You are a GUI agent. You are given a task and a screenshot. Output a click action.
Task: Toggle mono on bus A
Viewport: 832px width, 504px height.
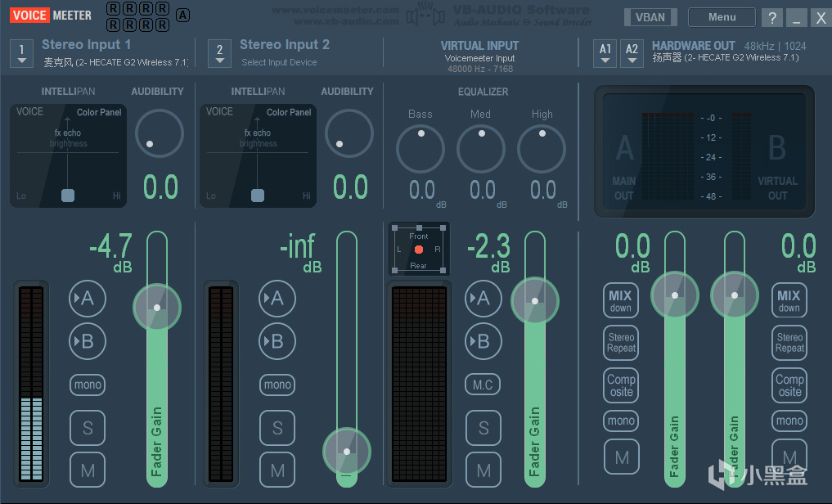(621, 421)
